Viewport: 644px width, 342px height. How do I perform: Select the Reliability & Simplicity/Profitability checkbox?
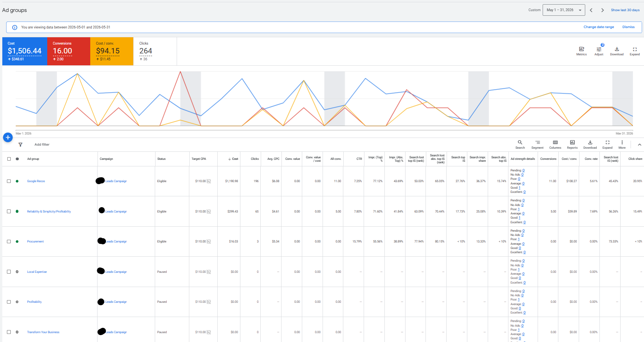[9, 211]
